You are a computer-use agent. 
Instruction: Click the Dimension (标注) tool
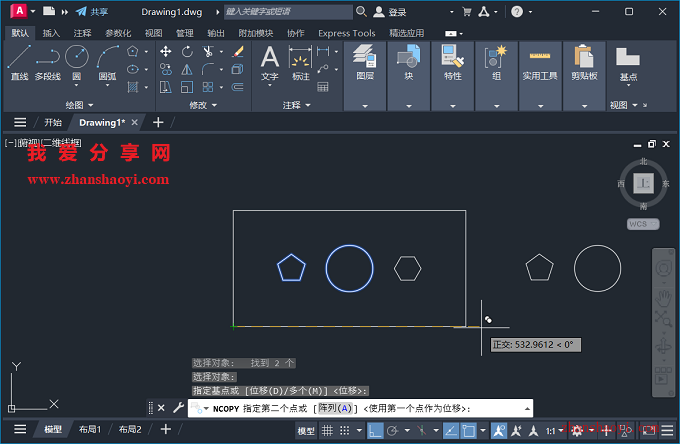tap(301, 63)
